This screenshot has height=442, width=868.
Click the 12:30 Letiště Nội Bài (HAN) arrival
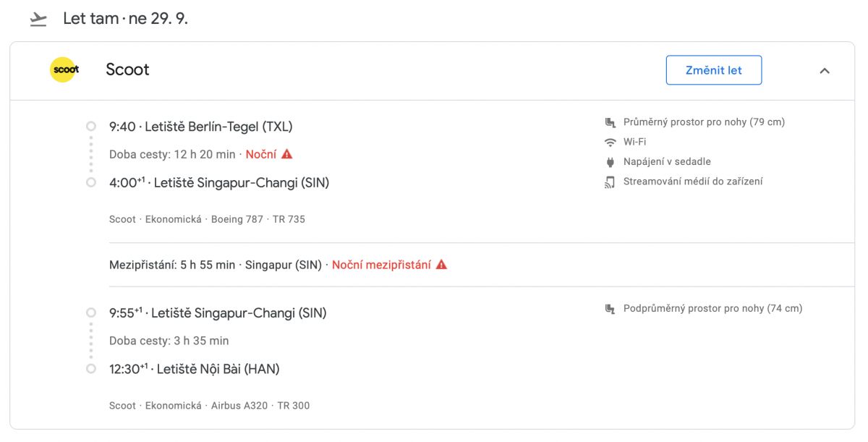[194, 369]
